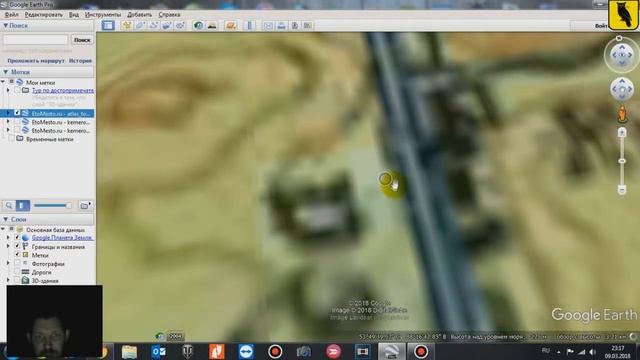The width and height of the screenshot is (640, 360).
Task: Click the places search magnifier icon
Action: (9, 205)
